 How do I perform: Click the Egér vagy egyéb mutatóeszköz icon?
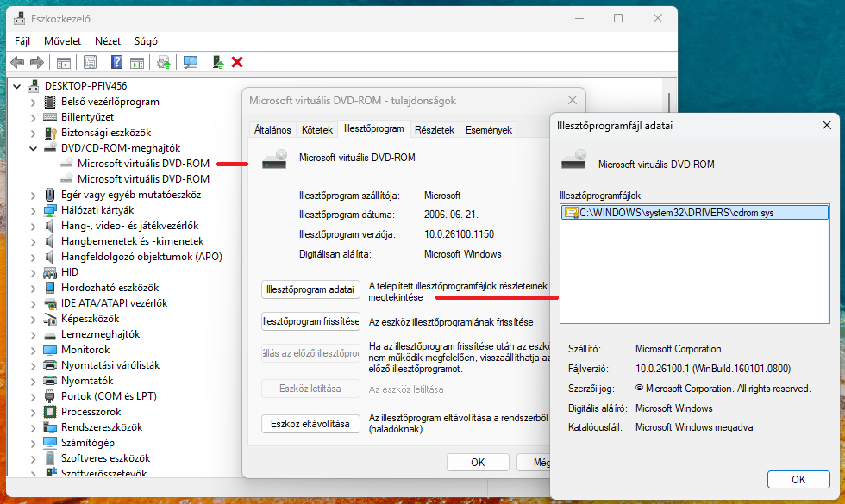pos(50,195)
